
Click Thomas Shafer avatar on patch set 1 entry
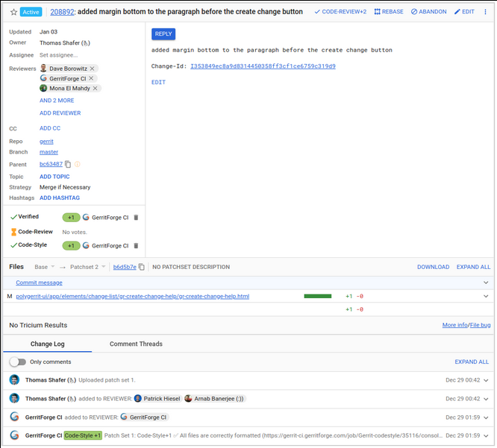[14, 379]
